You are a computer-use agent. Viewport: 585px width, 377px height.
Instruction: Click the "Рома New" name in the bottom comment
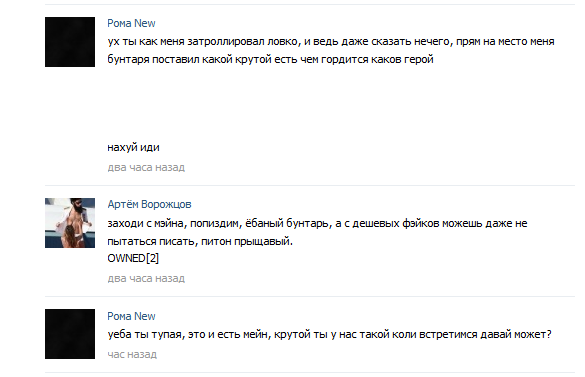point(131,316)
